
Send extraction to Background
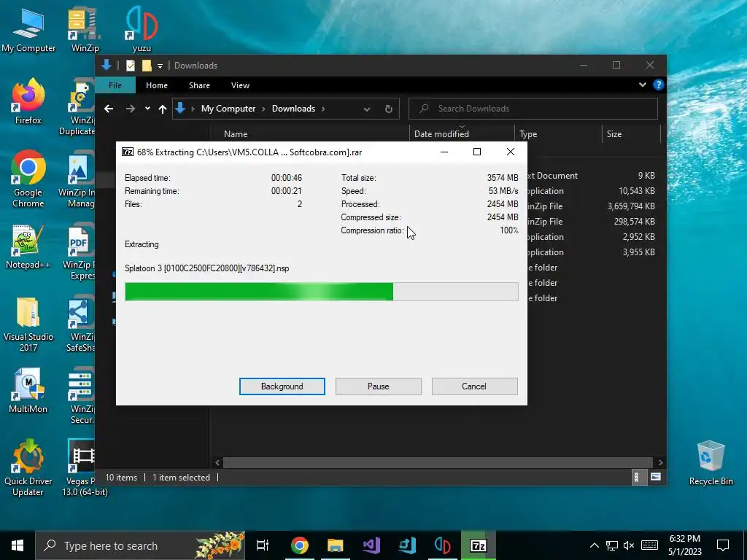282,386
